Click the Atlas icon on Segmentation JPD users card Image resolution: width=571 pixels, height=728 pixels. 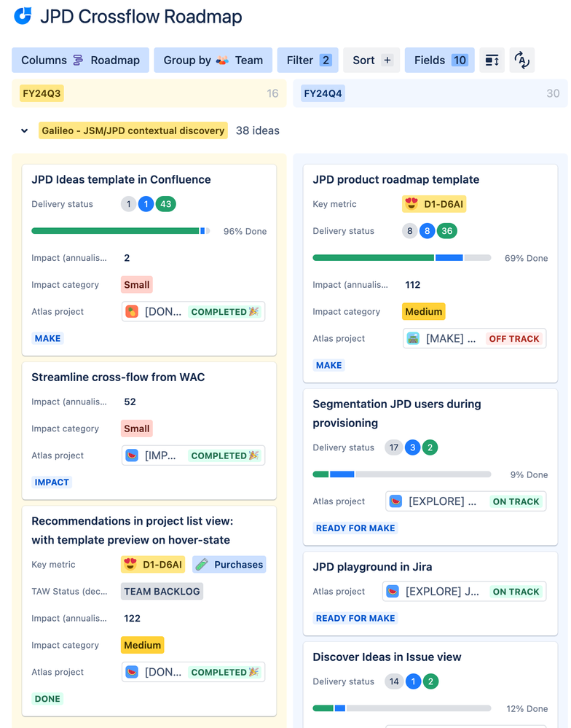[x=395, y=501]
